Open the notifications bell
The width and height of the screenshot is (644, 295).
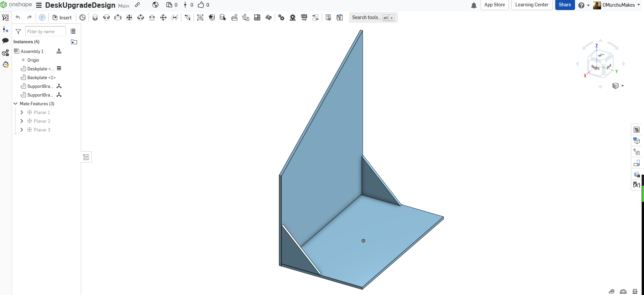click(x=474, y=5)
